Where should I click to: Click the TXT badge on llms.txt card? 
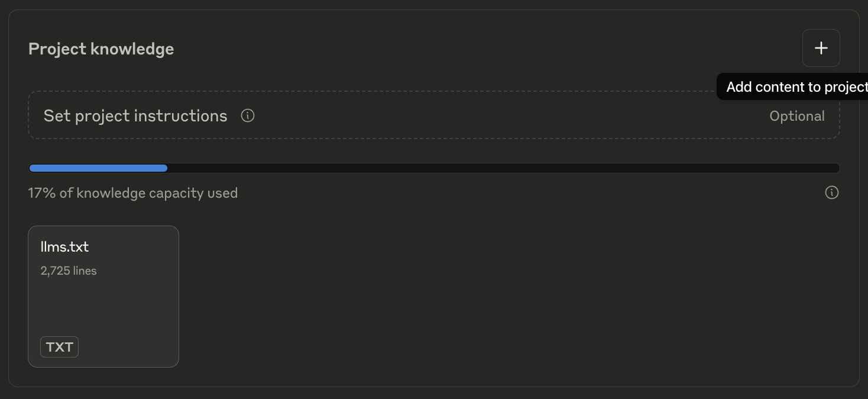tap(59, 347)
